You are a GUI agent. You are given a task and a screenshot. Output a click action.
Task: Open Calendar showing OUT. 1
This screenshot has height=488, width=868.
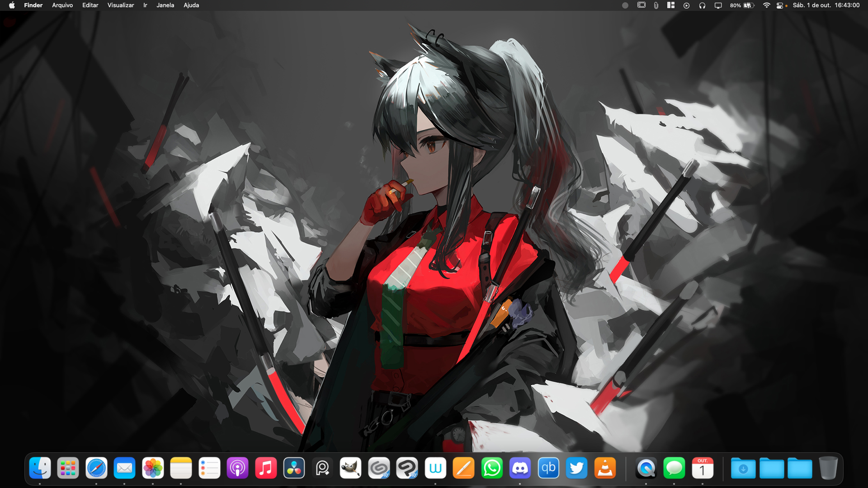pyautogui.click(x=703, y=468)
